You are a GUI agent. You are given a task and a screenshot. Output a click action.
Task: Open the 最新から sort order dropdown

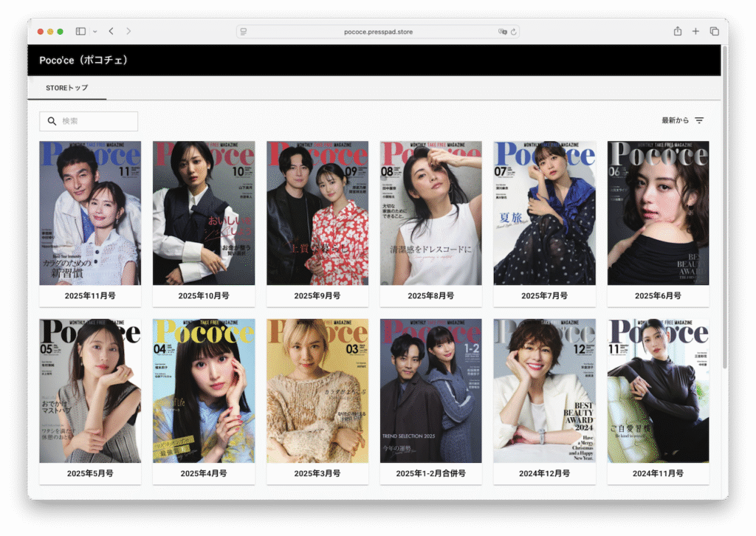coord(675,120)
